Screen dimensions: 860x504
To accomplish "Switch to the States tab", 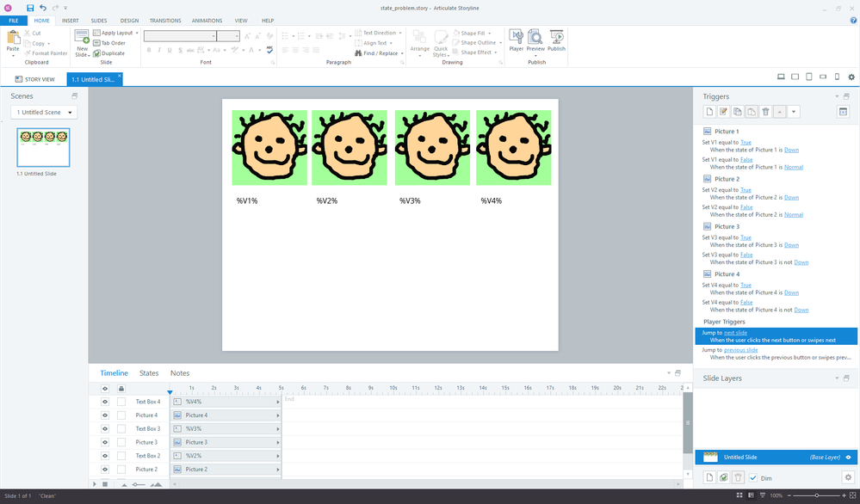I will [149, 373].
